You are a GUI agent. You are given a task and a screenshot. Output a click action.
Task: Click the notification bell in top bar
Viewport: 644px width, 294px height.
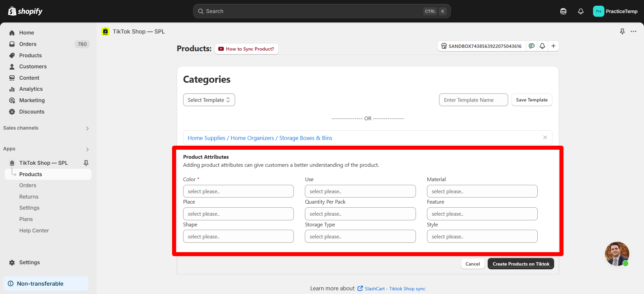pos(581,11)
